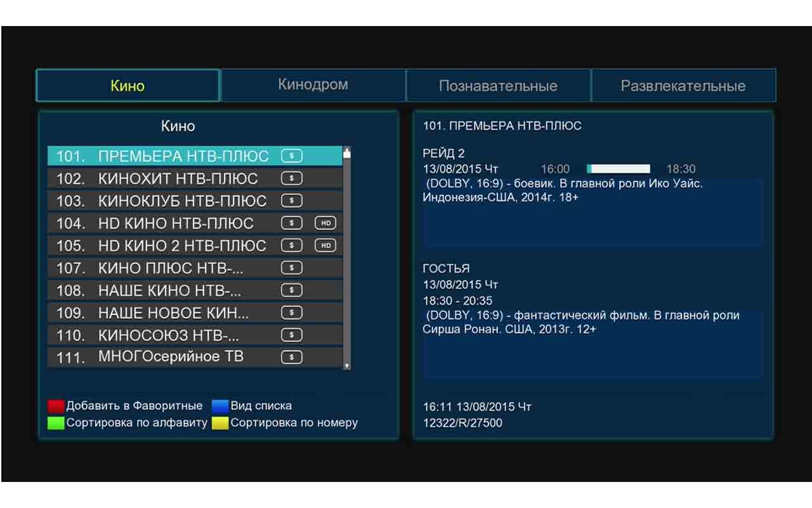This screenshot has height=508, width=812.
Task: Click the paid $ icon on channel 111
Action: [292, 358]
